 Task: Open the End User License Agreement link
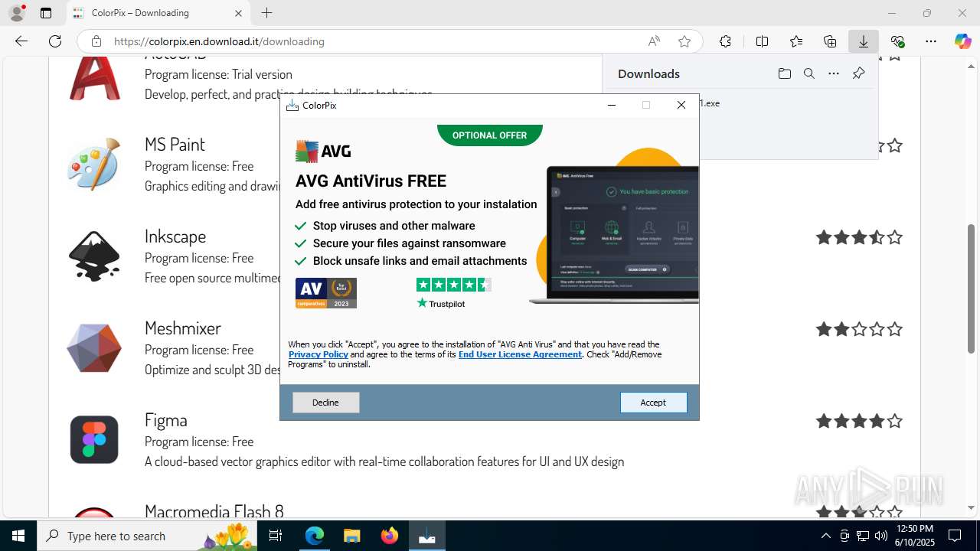520,354
